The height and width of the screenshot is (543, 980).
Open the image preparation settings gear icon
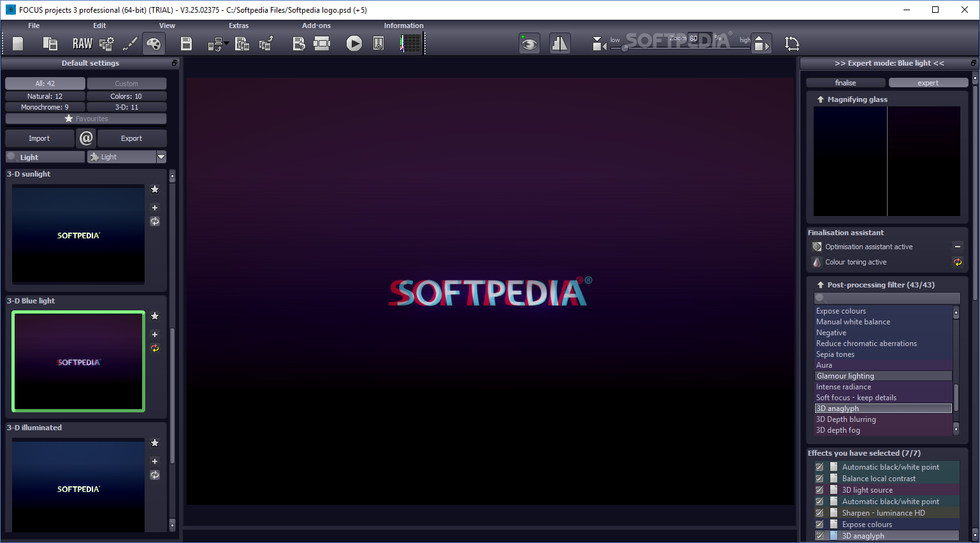click(x=106, y=43)
